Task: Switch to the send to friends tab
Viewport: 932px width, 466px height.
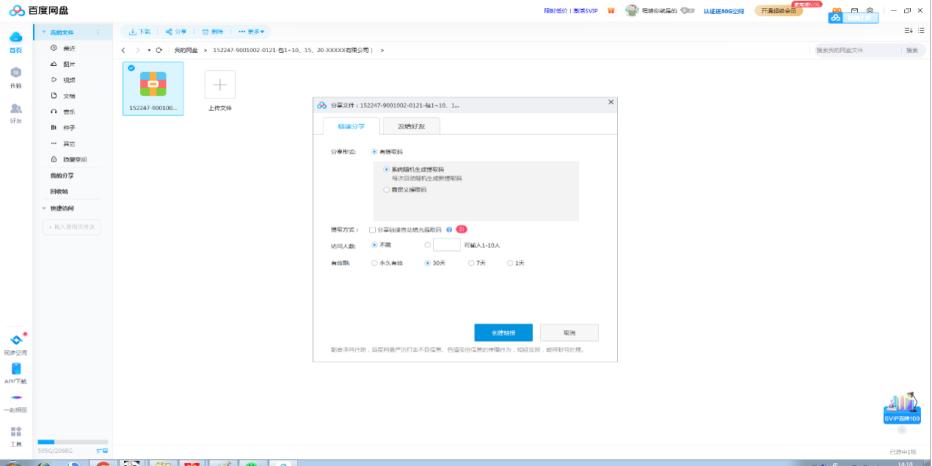Action: click(x=411, y=126)
